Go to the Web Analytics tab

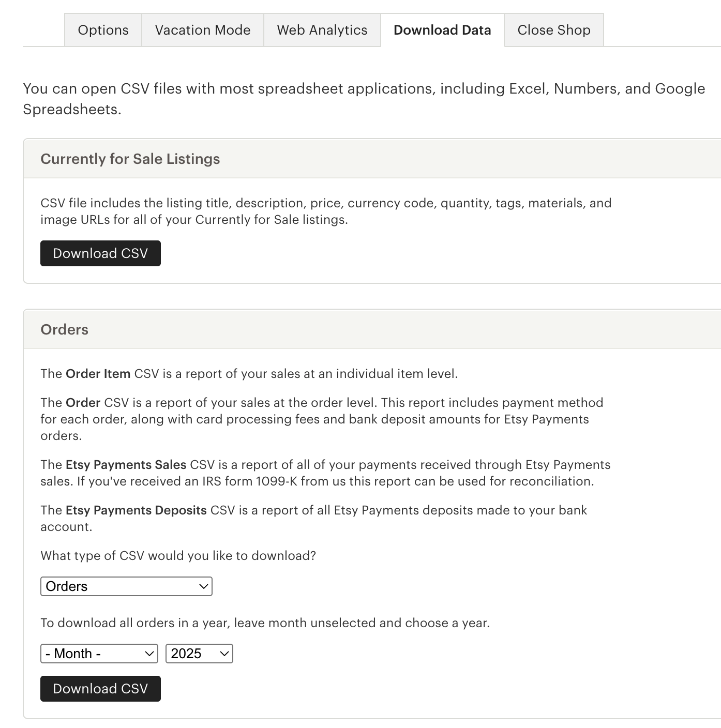point(322,30)
